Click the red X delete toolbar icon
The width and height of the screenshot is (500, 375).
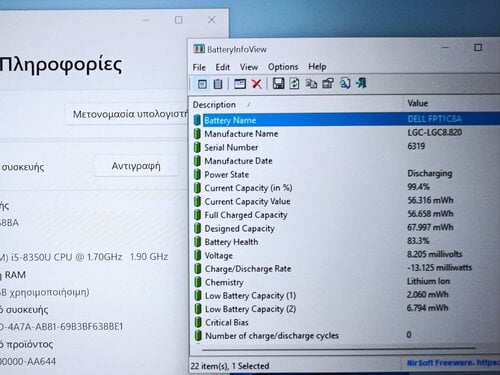[256, 84]
